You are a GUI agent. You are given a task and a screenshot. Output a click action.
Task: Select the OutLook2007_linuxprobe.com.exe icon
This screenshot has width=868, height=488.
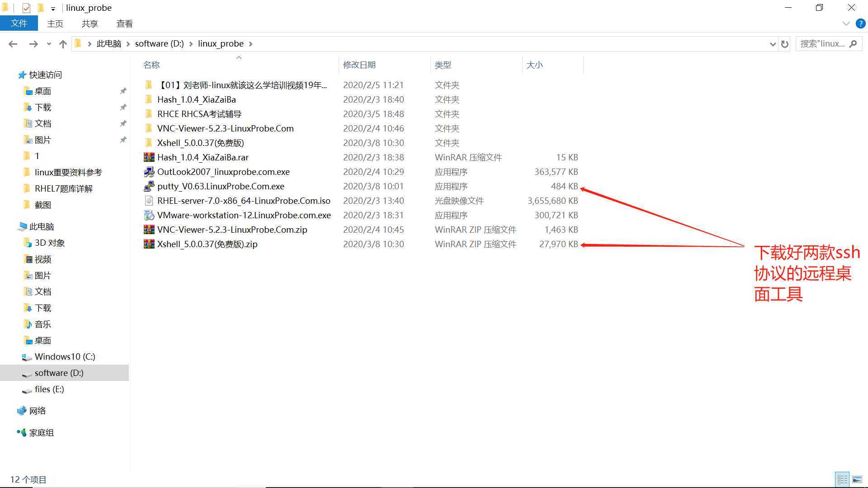[149, 172]
